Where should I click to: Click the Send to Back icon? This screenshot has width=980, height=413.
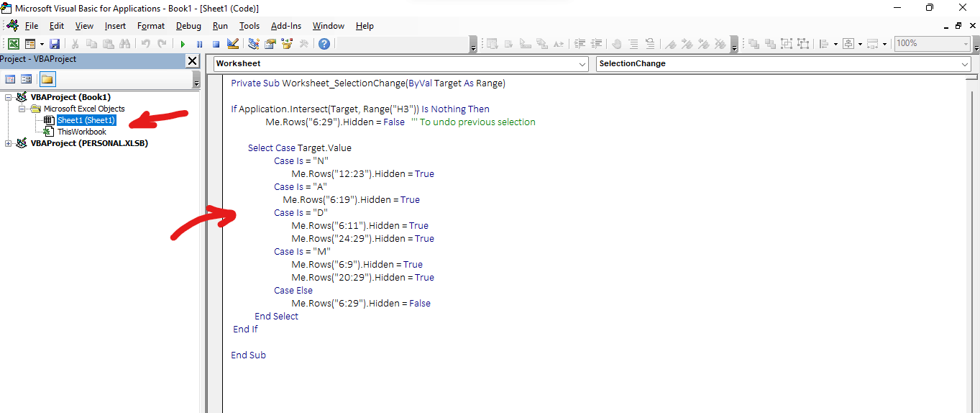click(x=770, y=44)
